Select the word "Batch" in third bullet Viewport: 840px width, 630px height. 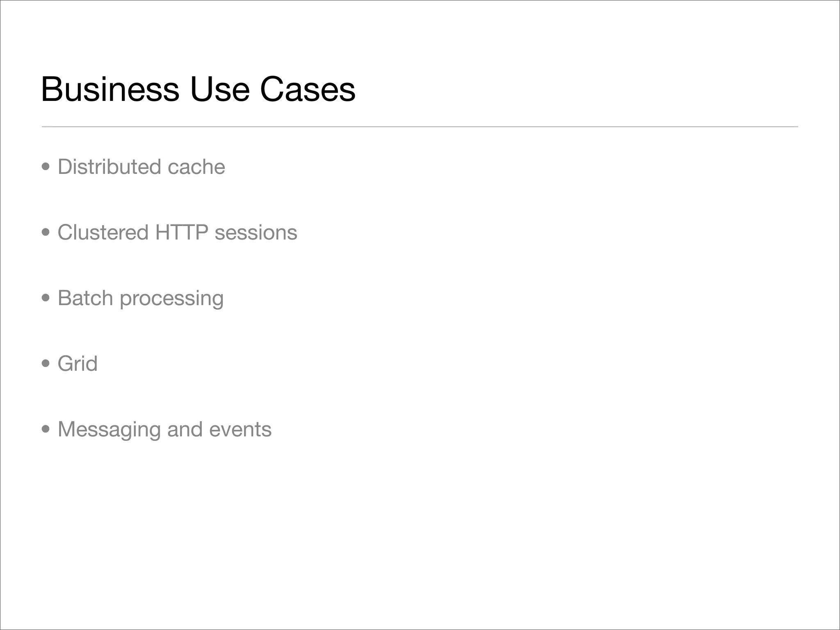click(85, 298)
